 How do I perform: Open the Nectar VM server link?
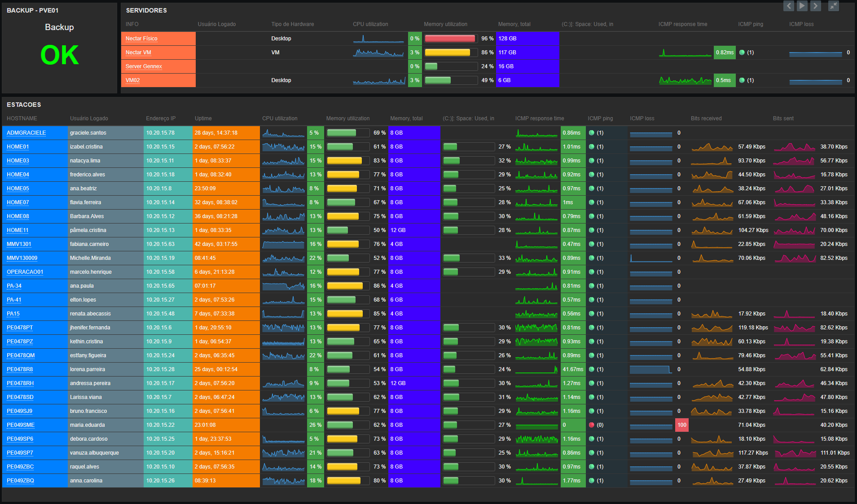[x=138, y=53]
